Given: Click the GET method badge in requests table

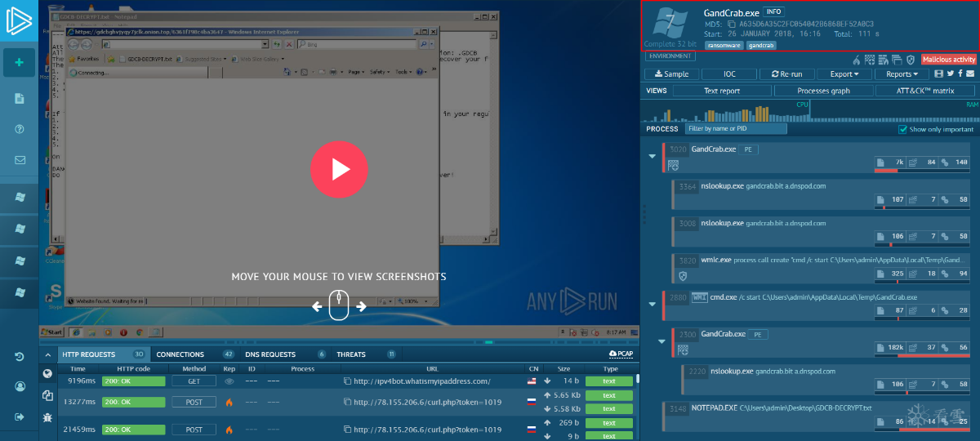Looking at the screenshot, I should [x=194, y=381].
